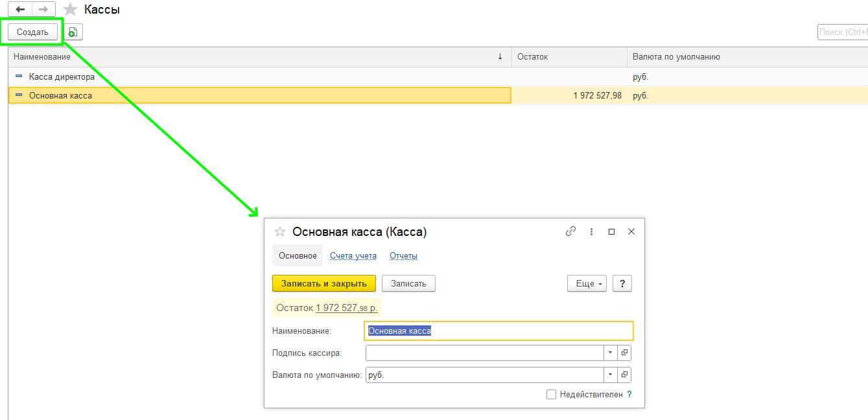The height and width of the screenshot is (420, 868).
Task: Close the Основная касса dialog
Action: (631, 231)
